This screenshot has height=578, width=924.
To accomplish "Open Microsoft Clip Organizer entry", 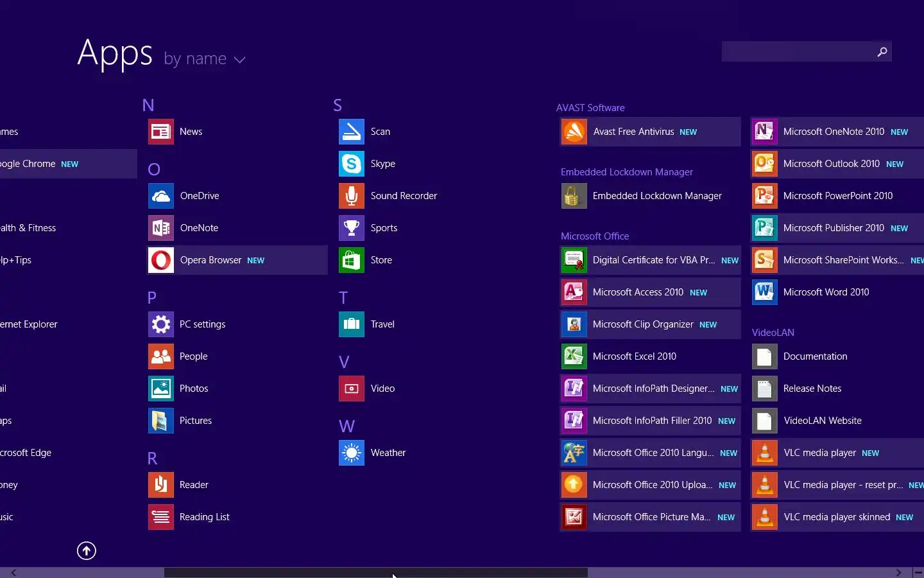I will click(x=651, y=324).
